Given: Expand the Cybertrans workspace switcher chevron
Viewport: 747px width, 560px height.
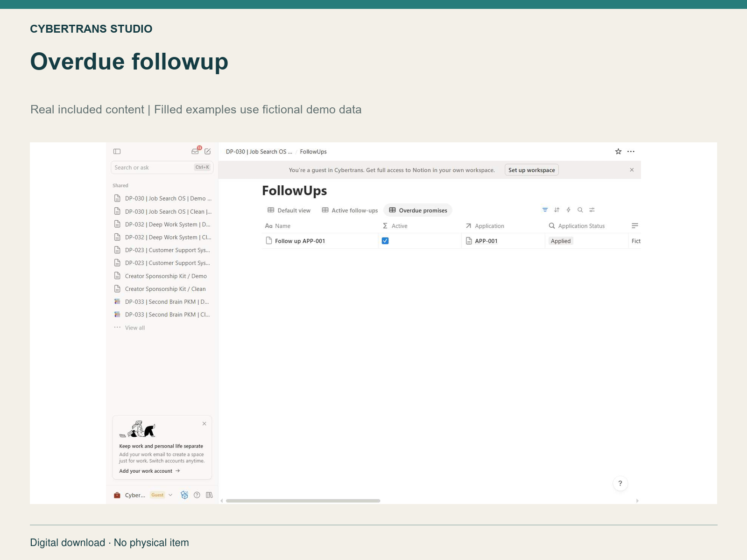Looking at the screenshot, I should (170, 495).
